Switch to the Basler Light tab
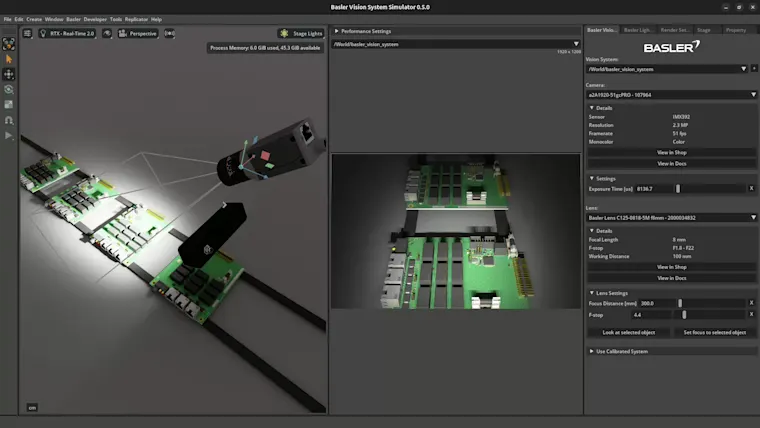This screenshot has height=428, width=760. point(638,30)
